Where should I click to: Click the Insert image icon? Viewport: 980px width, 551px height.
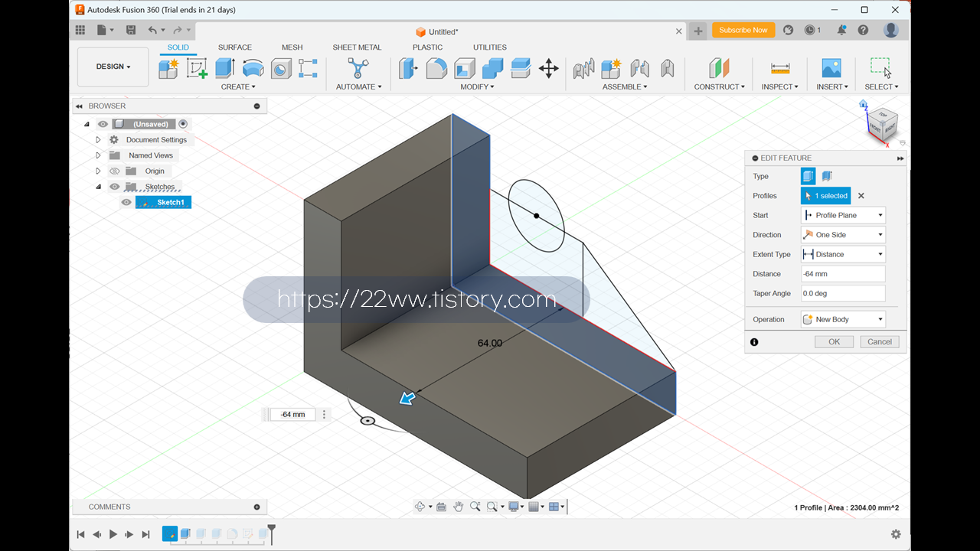coord(831,68)
